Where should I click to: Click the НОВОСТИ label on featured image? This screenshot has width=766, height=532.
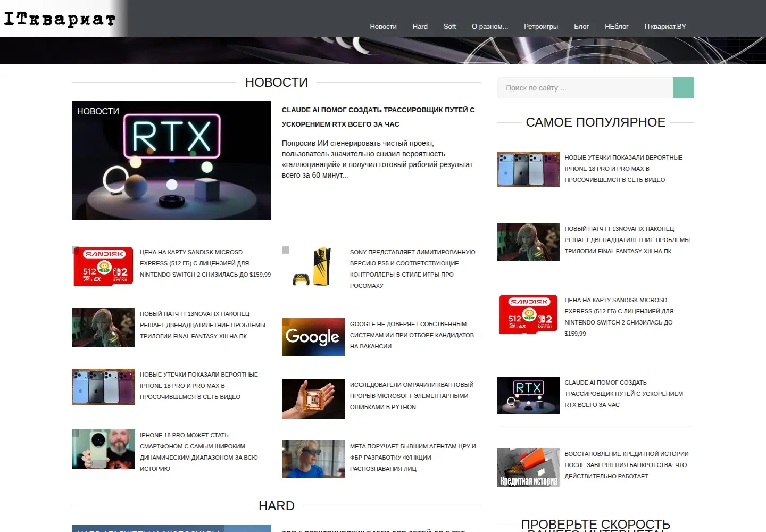[98, 111]
